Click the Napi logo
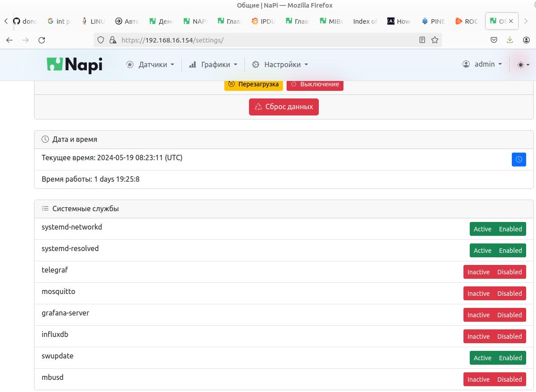 point(75,64)
